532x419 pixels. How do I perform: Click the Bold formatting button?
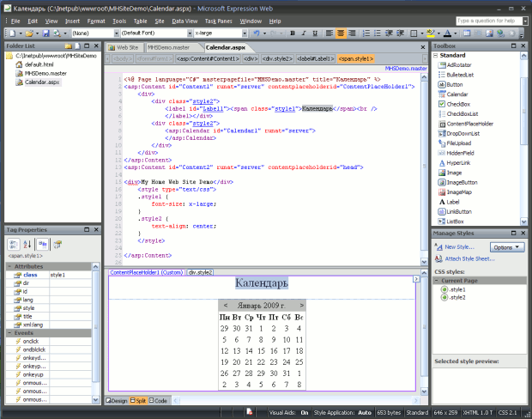[x=292, y=33]
